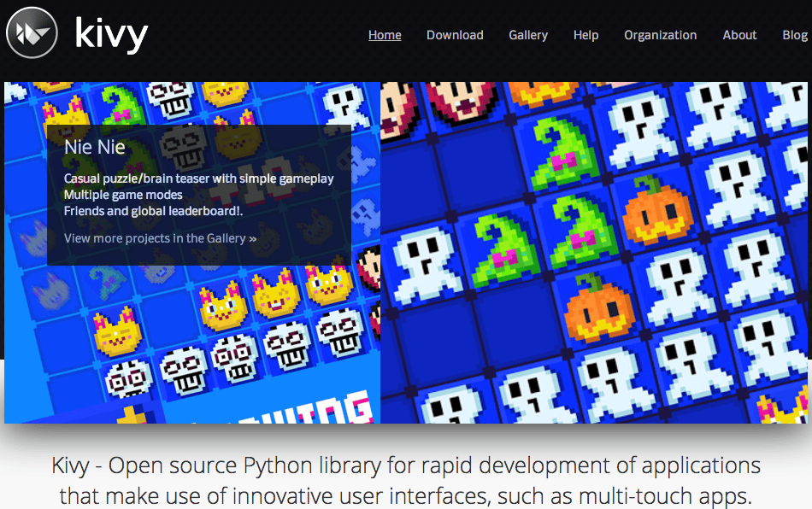Click the topmost green witch hat in right image
This screenshot has height=509, width=812.
pyautogui.click(x=564, y=153)
